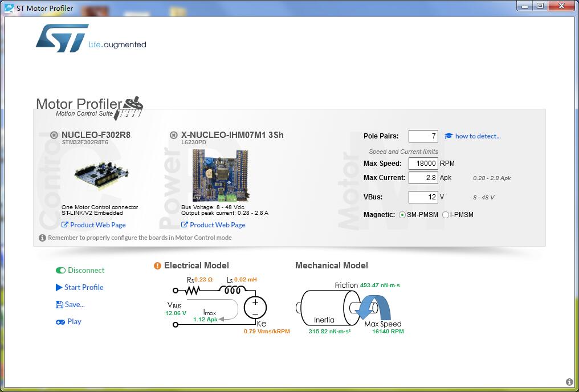Click the Rs resistor symbol in the circuit
The image size is (579, 392).
pyautogui.click(x=192, y=291)
